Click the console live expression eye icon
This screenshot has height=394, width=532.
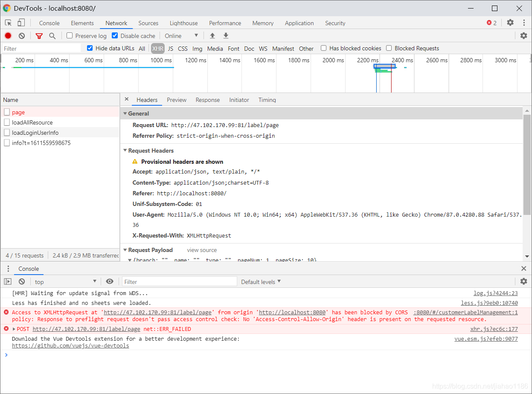(x=110, y=281)
